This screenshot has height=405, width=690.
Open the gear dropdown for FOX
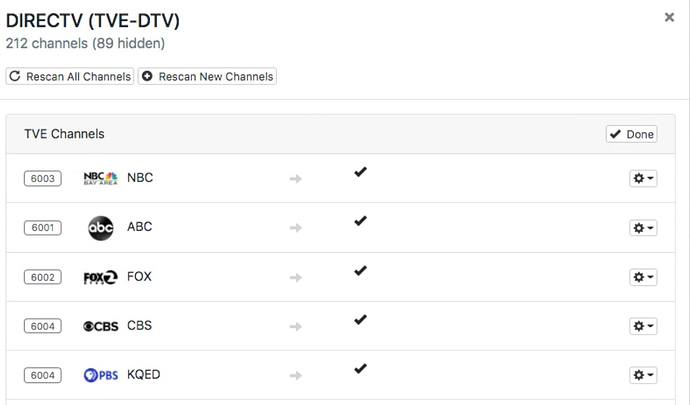click(643, 277)
